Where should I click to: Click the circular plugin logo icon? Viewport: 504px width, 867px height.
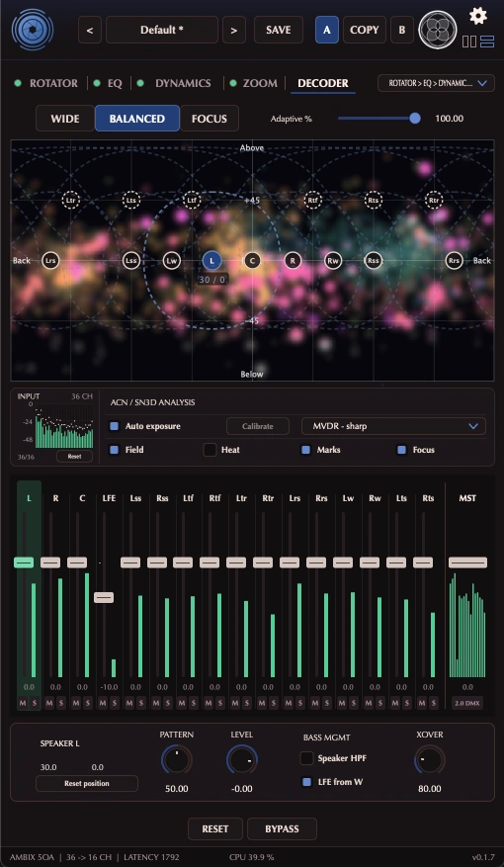tap(33, 30)
